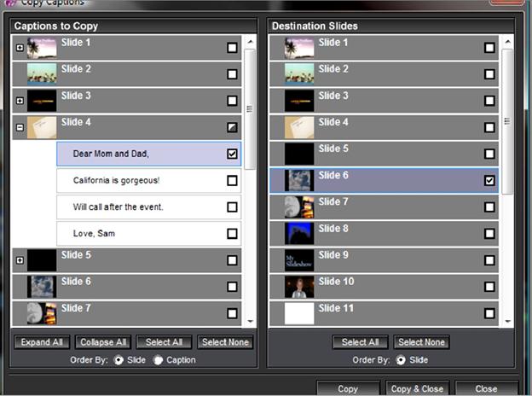Expand Slide 1 in Captions to Copy

tap(20, 48)
